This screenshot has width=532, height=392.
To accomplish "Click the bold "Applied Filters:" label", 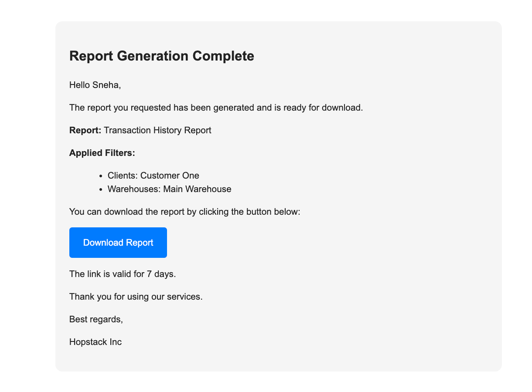I will pos(102,153).
